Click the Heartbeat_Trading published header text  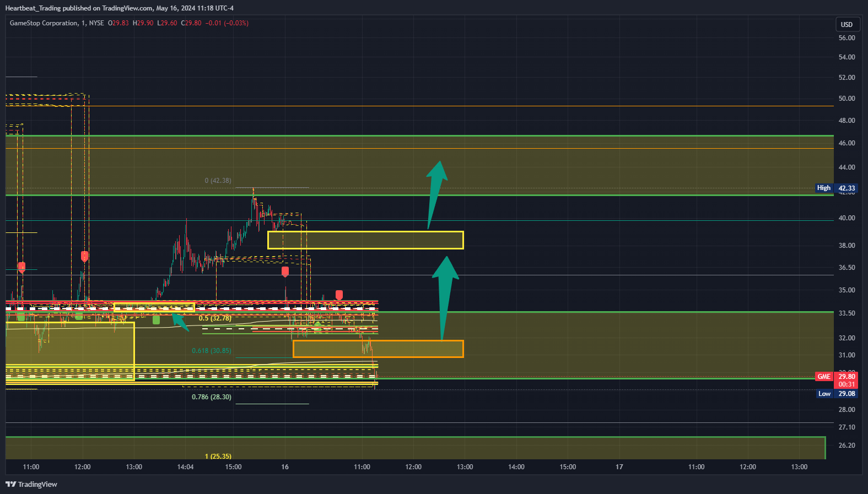[119, 8]
